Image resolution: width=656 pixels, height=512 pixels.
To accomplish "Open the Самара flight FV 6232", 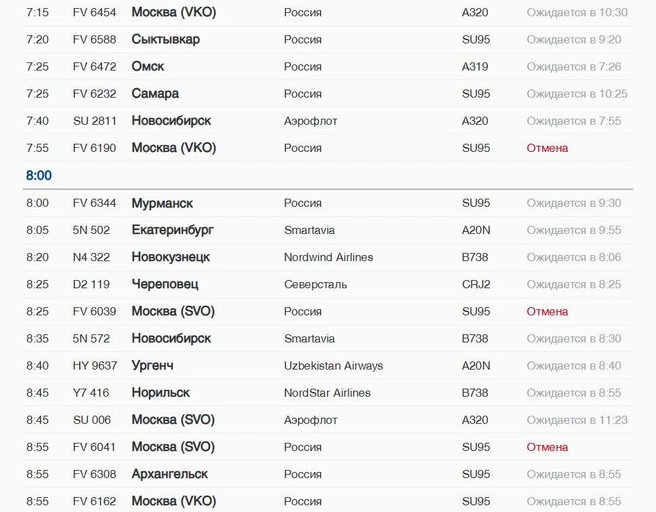I will pos(328,94).
